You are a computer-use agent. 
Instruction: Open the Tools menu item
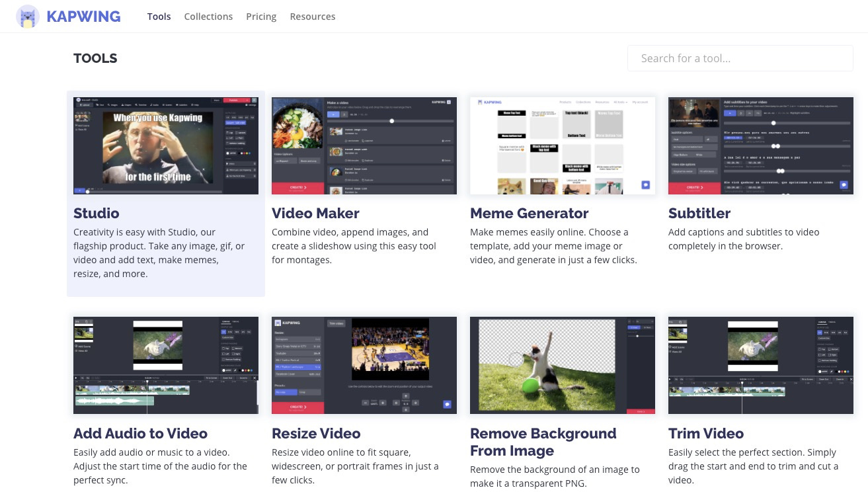click(159, 17)
